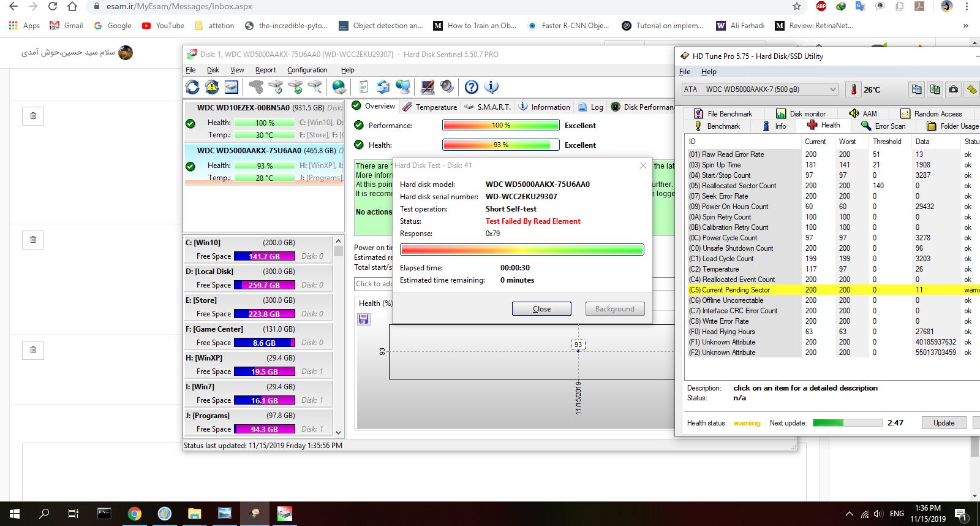
Task: Click the Update button in HD Tune
Action: tap(944, 423)
